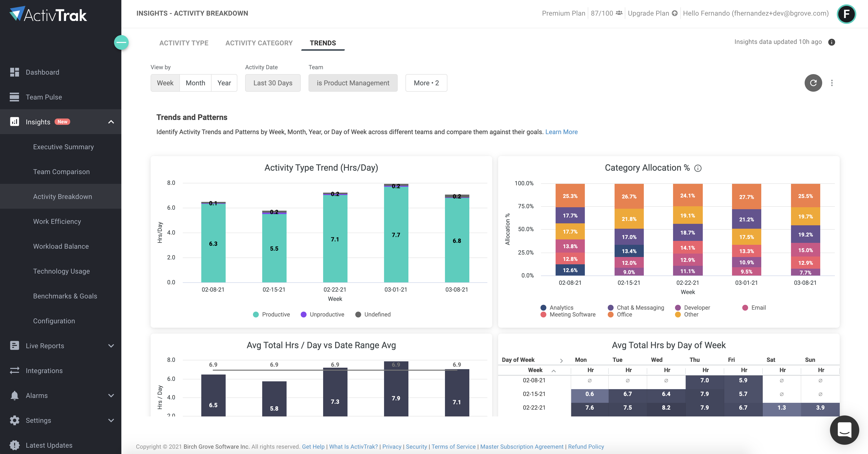Click the Integrations arrows icon
868x454 pixels.
click(14, 370)
